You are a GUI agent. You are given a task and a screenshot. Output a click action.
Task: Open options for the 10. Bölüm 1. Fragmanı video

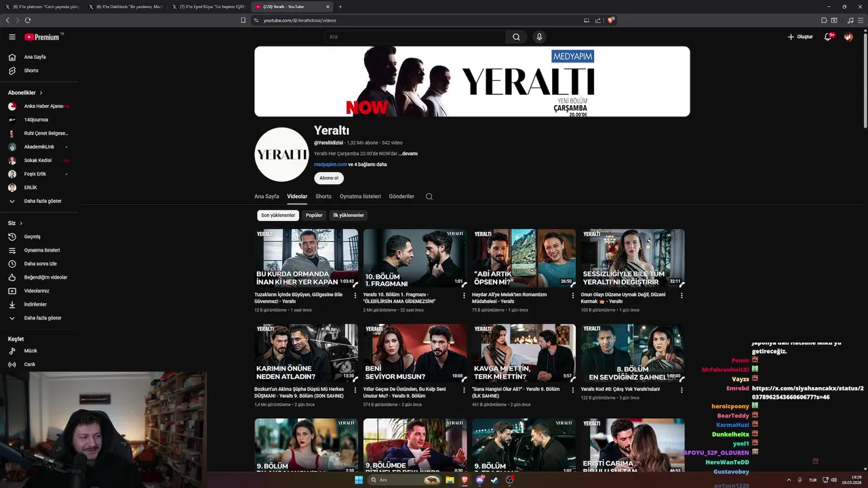pyautogui.click(x=464, y=296)
